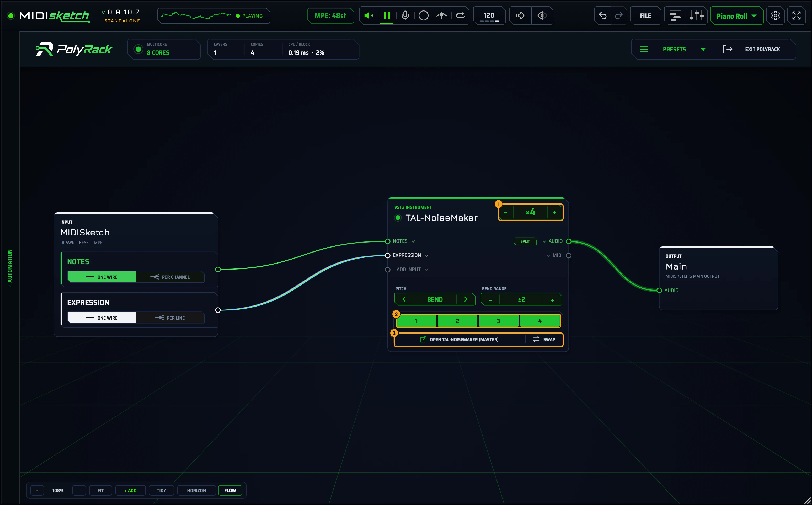This screenshot has height=505, width=812.
Task: Toggle the TAL-NoiseMaker power indicator
Action: click(x=398, y=218)
